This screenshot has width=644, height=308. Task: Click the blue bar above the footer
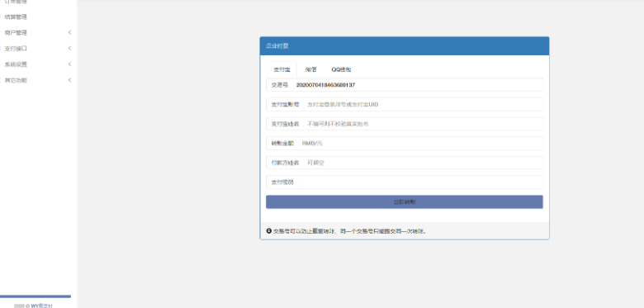tap(36, 296)
